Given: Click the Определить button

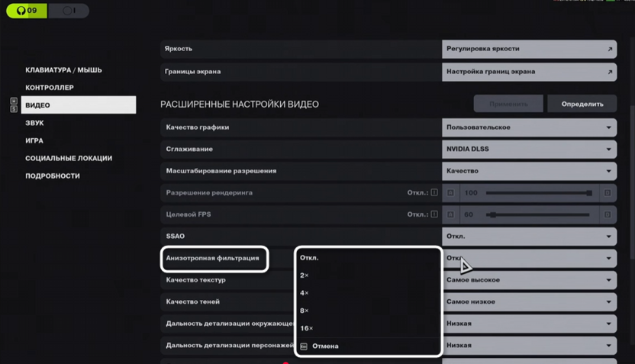Looking at the screenshot, I should point(582,104).
